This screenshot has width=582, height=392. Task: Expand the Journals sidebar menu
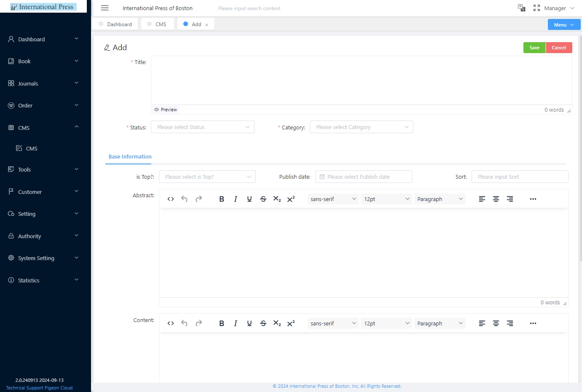click(x=43, y=83)
